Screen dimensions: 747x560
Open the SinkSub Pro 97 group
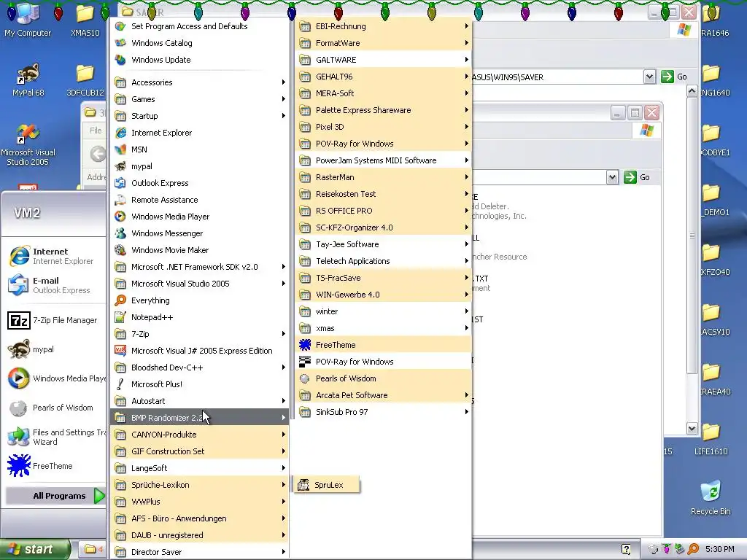pyautogui.click(x=384, y=412)
